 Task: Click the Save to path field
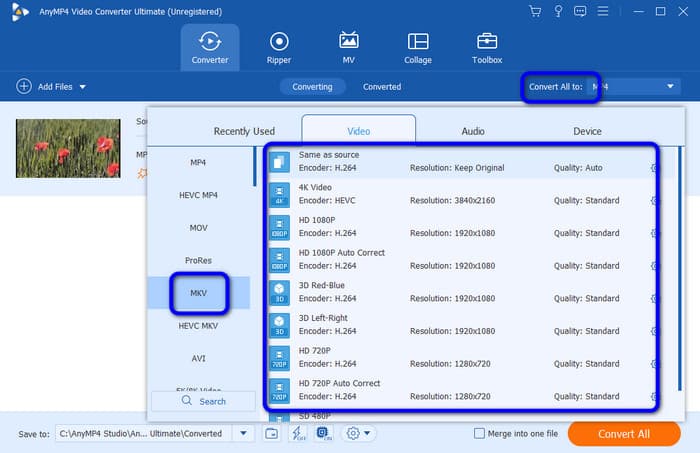point(144,433)
